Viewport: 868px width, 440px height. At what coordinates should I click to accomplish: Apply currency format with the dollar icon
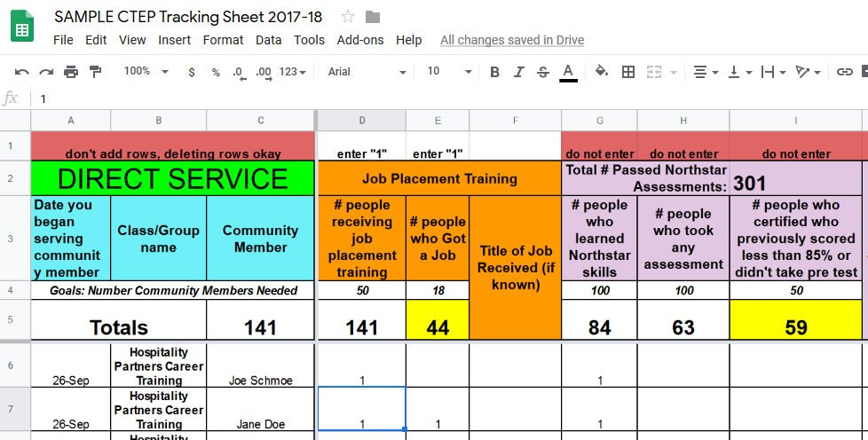point(192,72)
